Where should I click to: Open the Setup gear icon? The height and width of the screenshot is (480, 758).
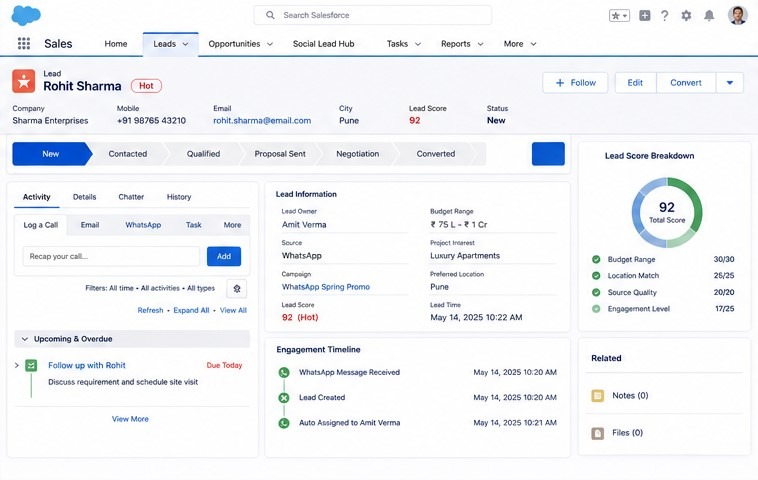(x=686, y=15)
